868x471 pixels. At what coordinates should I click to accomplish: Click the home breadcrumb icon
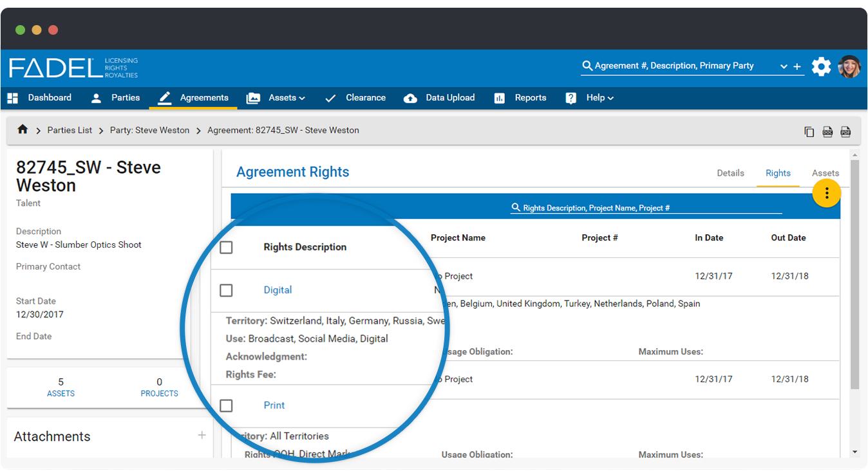coord(23,130)
